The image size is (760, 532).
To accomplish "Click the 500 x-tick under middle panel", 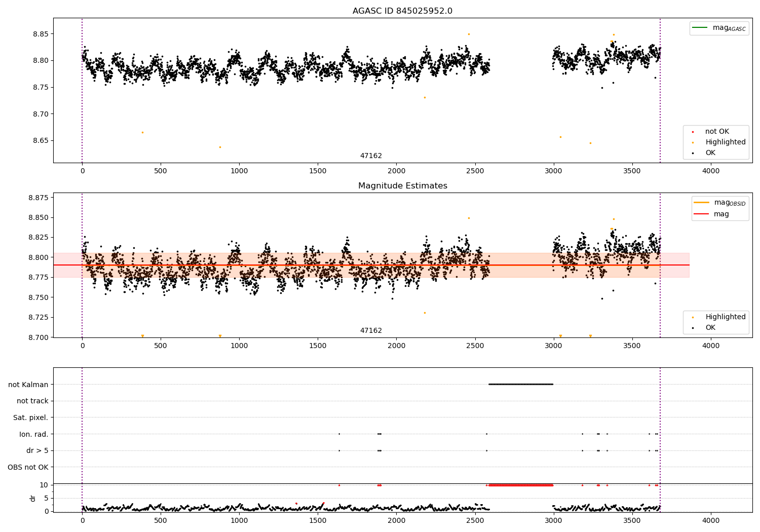I will [161, 346].
